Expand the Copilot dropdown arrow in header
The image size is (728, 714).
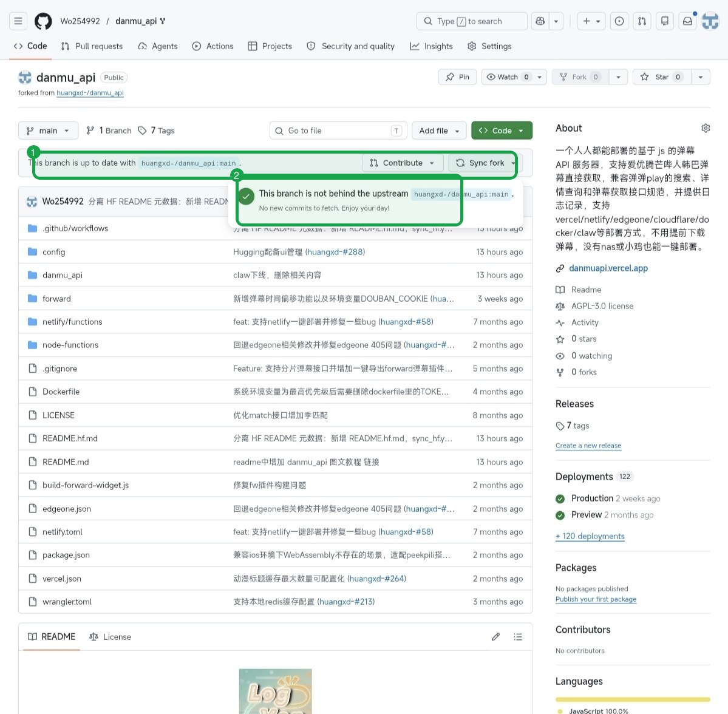point(556,21)
